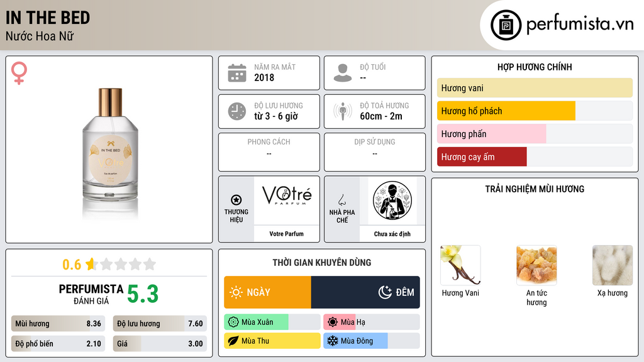Click the An tức hương resin image
The width and height of the screenshot is (644, 362).
click(x=536, y=265)
